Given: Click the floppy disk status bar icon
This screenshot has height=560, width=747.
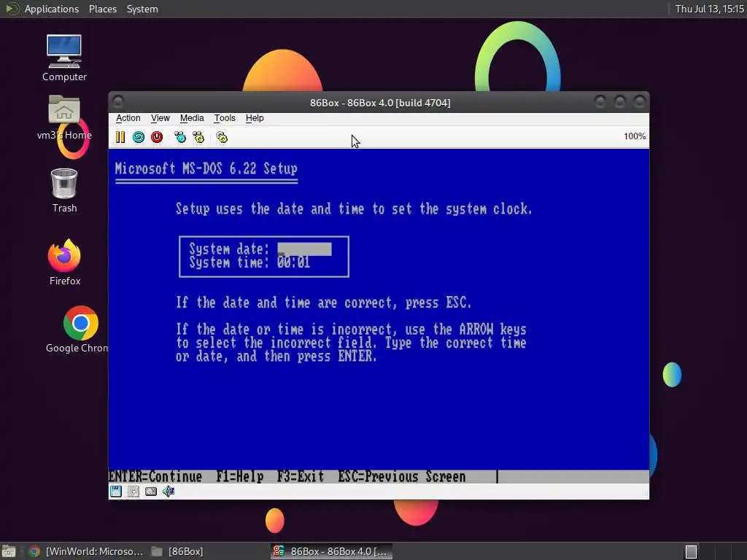Looking at the screenshot, I should [x=116, y=491].
